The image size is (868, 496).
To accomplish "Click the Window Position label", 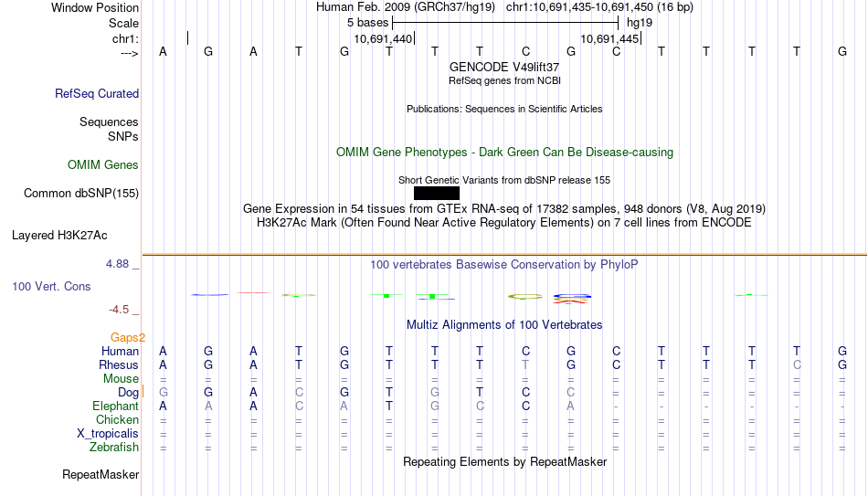I will point(95,7).
